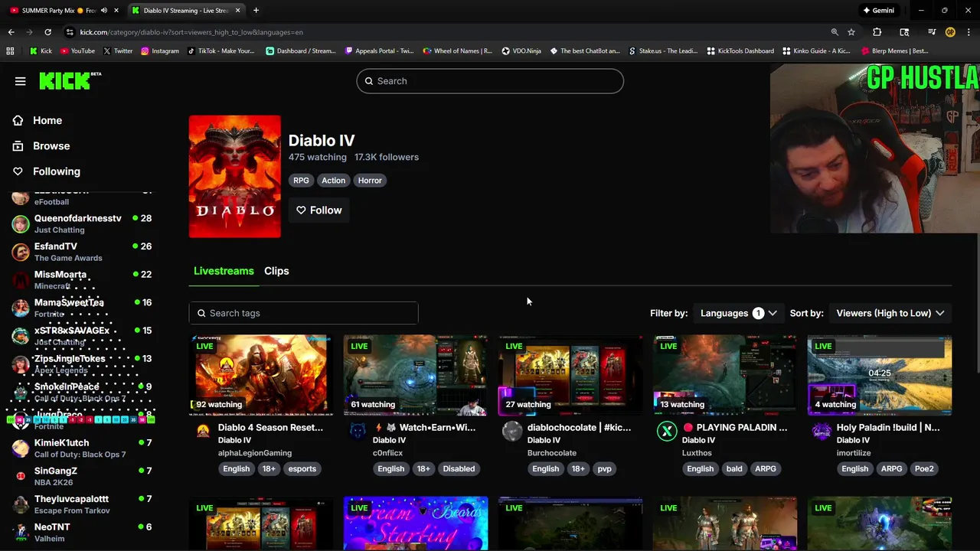980x551 pixels.
Task: Open EsfandTV channel in sidebar
Action: point(83,252)
